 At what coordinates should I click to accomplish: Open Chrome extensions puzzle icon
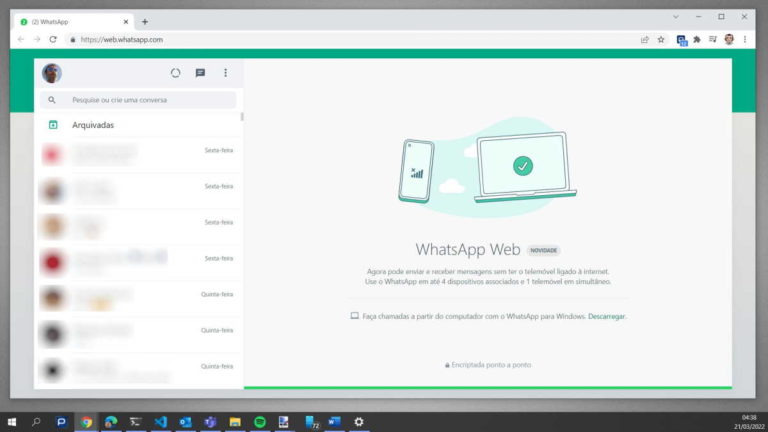pos(697,39)
